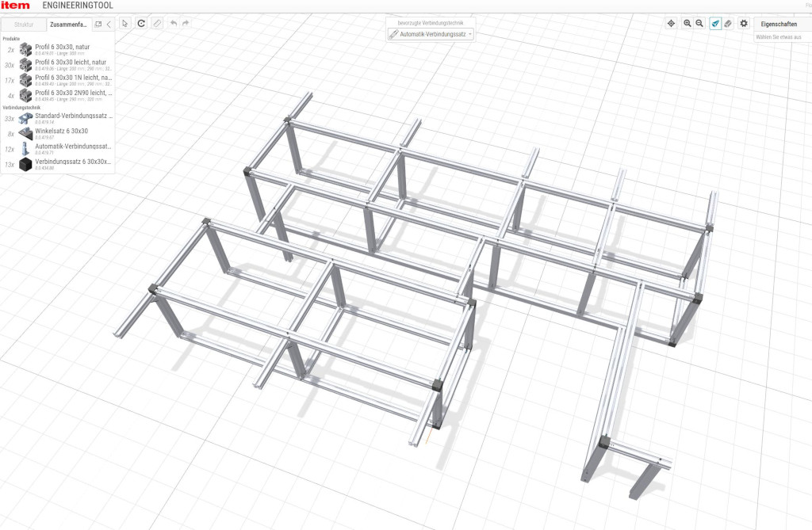Viewport: 812px width, 530px height.
Task: Toggle the layered orthographic view icon
Action: click(x=728, y=23)
